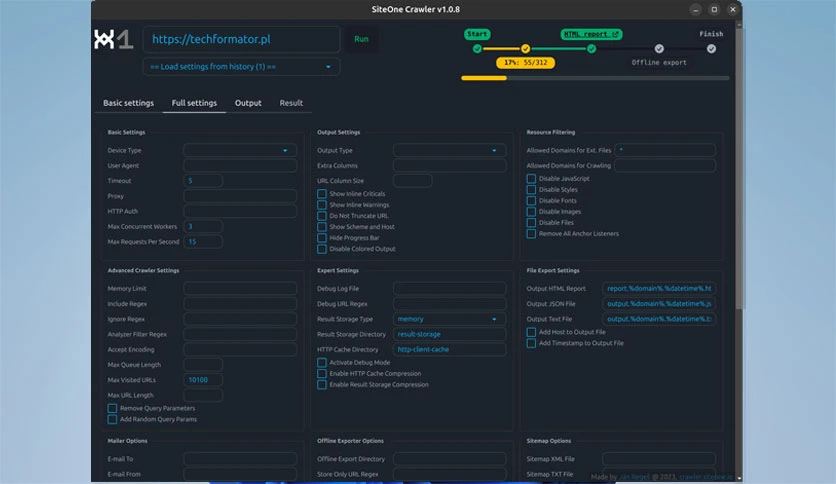Click the Ignore Regex input field
This screenshot has height=484, width=836.
(240, 319)
